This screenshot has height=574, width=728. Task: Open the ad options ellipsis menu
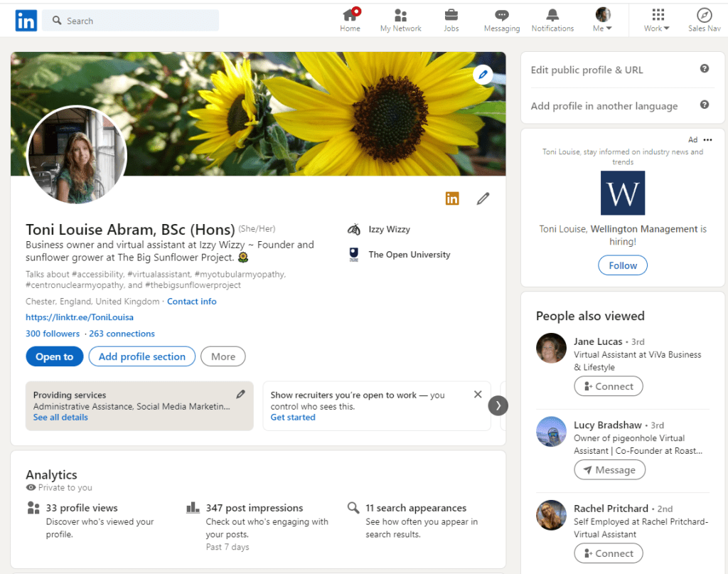click(707, 140)
